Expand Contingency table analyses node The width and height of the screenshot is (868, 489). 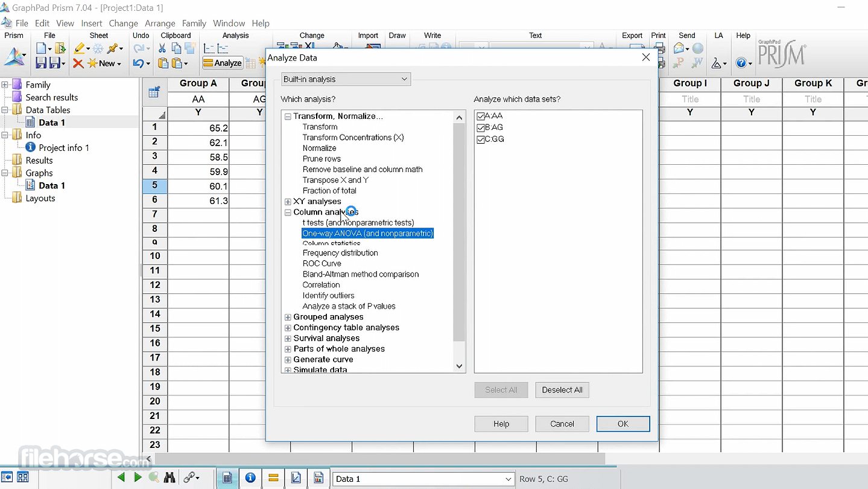288,328
